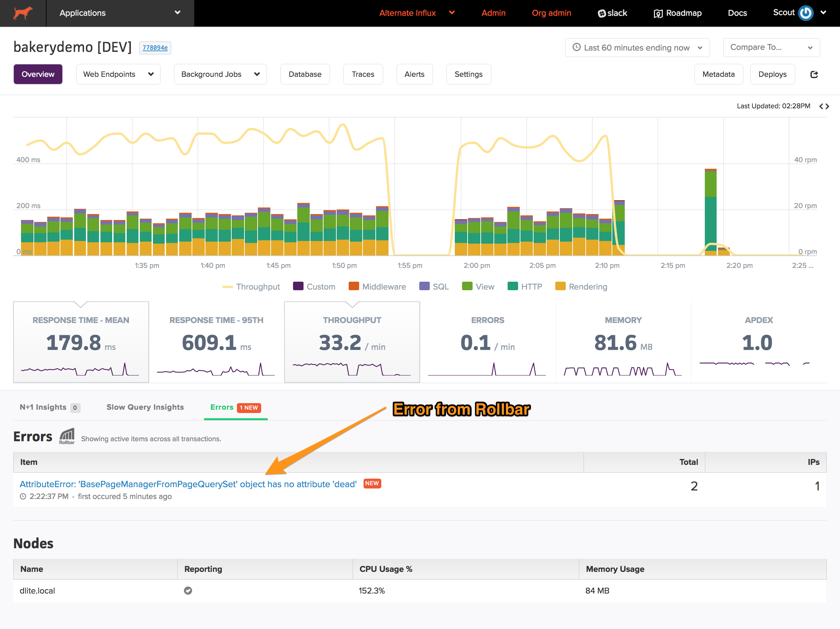The image size is (840, 629).
Task: Toggle the Throughput series in chart legend
Action: coord(251,287)
